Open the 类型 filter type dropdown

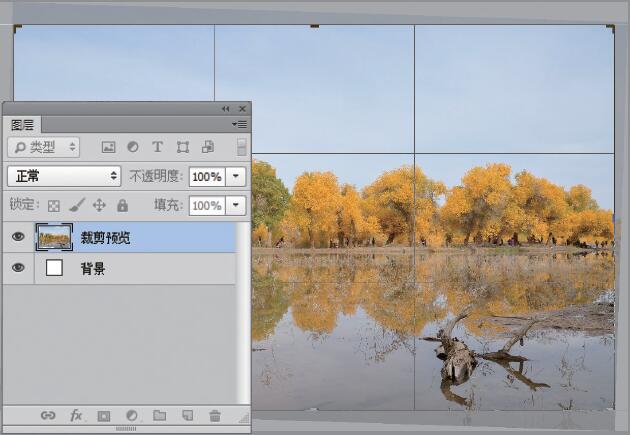(x=43, y=147)
